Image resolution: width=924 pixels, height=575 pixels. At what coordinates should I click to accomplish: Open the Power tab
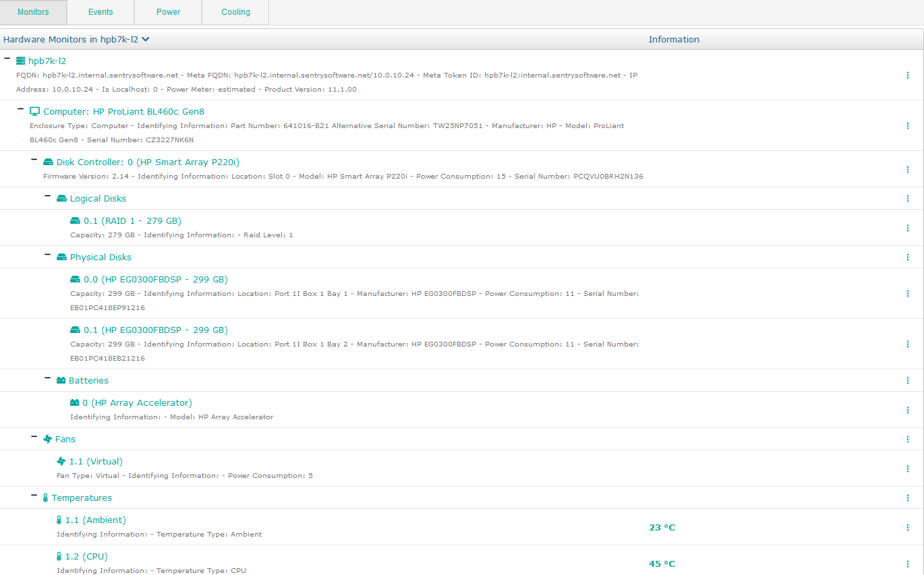pyautogui.click(x=168, y=12)
